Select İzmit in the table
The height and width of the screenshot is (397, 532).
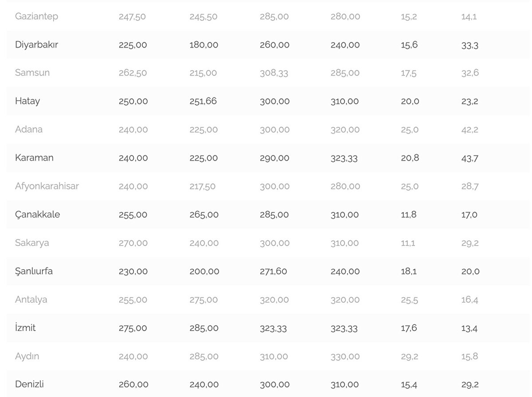[x=25, y=328]
